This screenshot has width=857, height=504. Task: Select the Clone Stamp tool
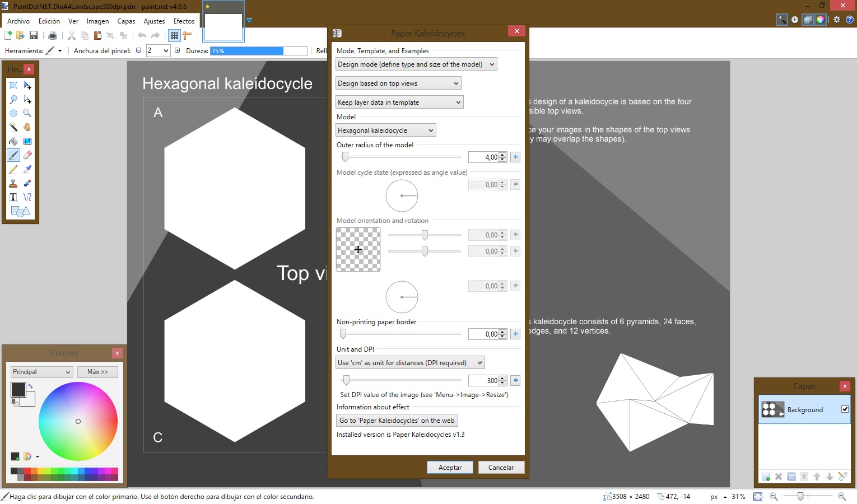click(13, 183)
